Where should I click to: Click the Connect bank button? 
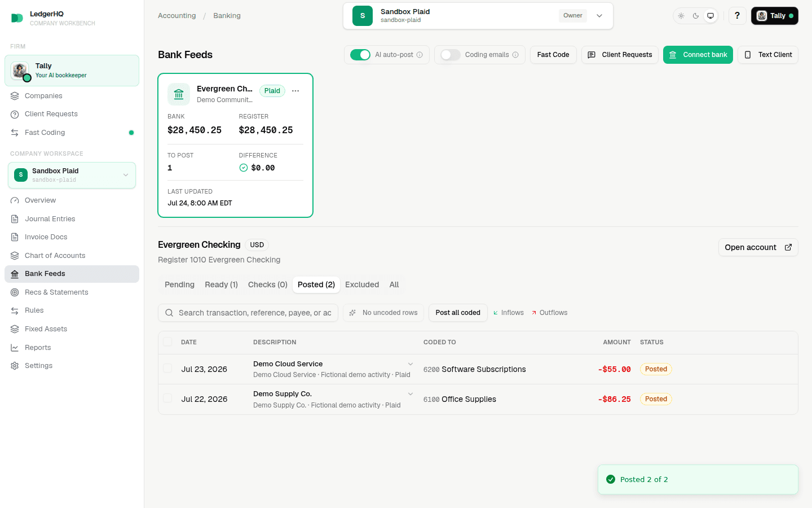(x=698, y=55)
